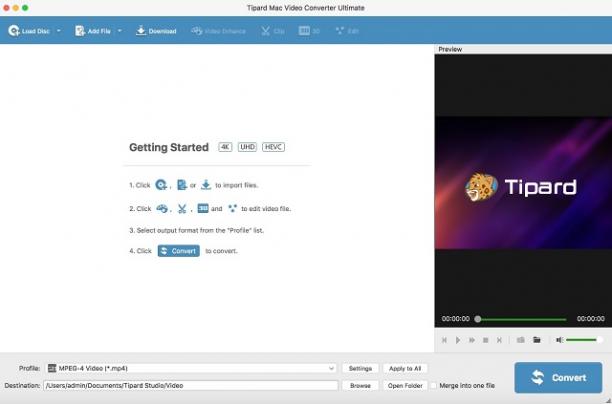Click the 3D icon in step 2
This screenshot has width=612, height=404.
pos(203,208)
